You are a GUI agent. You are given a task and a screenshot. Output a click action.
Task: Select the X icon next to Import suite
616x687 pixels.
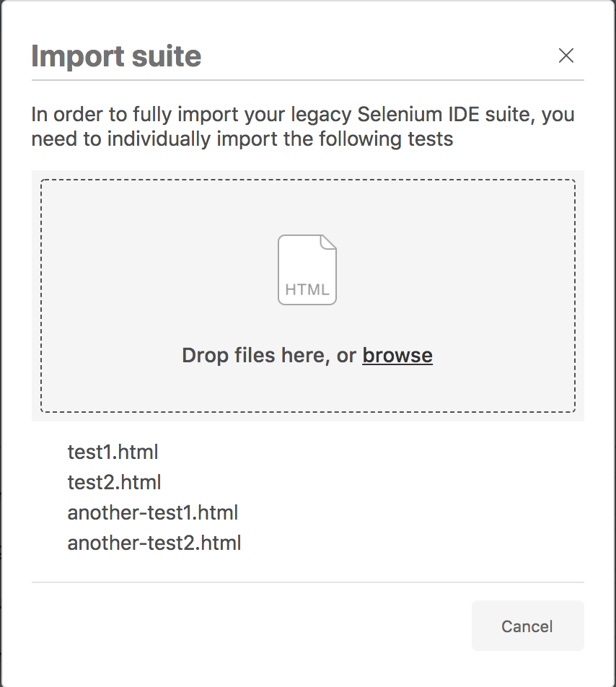coord(566,56)
